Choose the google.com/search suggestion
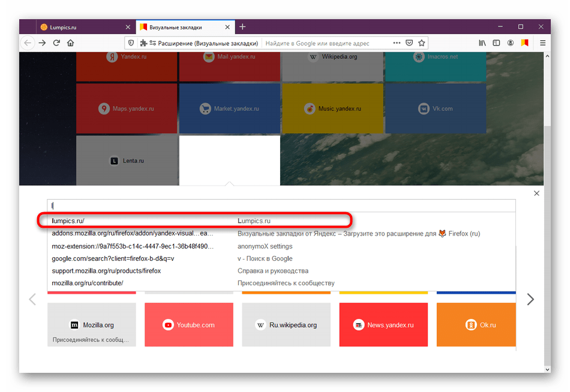The width and height of the screenshot is (570, 392). click(x=281, y=259)
